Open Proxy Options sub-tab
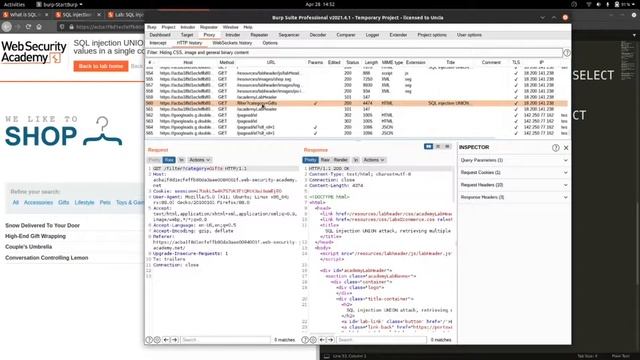The height and width of the screenshot is (360, 640). 270,43
